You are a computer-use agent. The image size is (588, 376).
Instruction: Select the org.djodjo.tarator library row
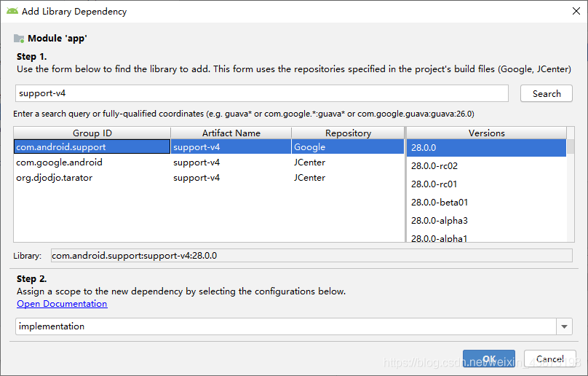tap(209, 178)
